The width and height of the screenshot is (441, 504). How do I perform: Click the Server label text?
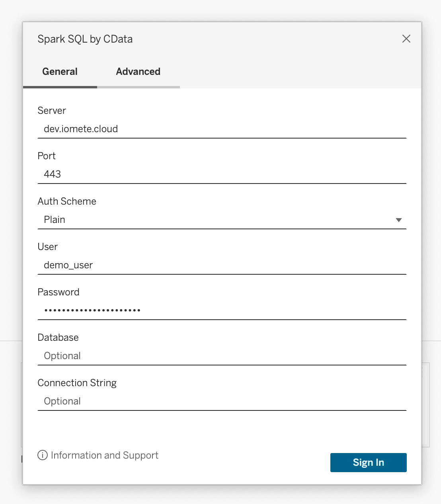coord(52,111)
